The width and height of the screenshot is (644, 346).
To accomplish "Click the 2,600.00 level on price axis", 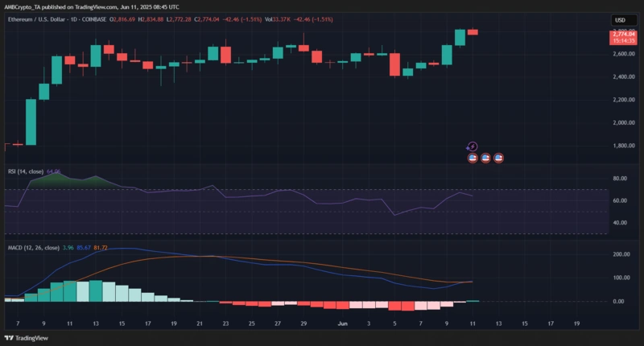I will pos(624,54).
